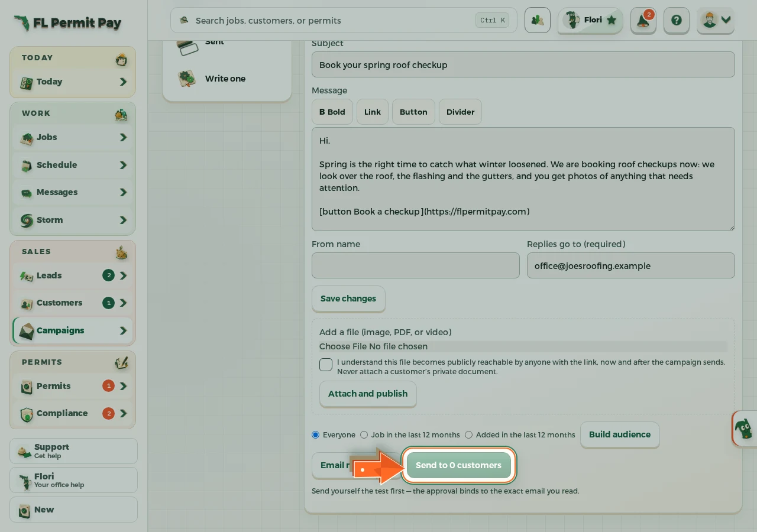Click the New item in the sidebar
Screen dimensions: 757x532
tap(73, 510)
